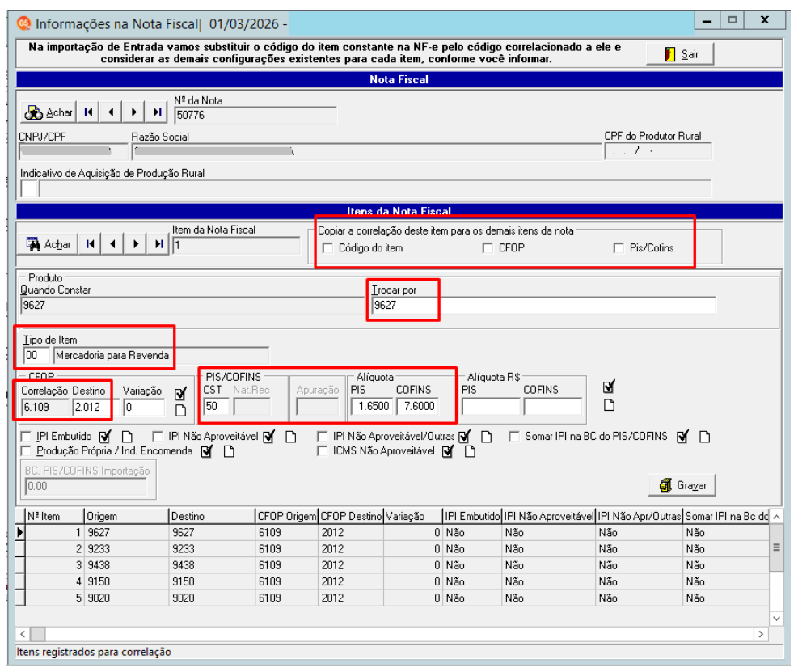Click the Trocar por input field
This screenshot has height=672, width=798.
click(x=543, y=306)
